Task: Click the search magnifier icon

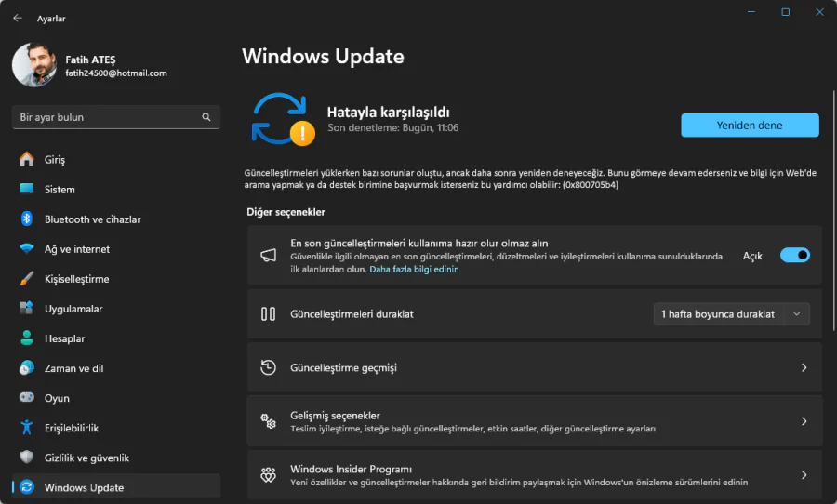Action: (206, 117)
